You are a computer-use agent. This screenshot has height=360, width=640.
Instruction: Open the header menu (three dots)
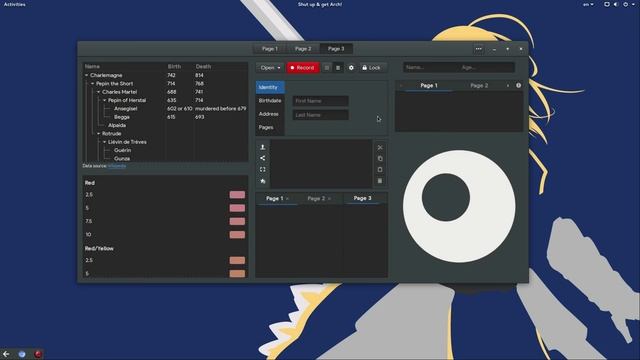coord(478,49)
